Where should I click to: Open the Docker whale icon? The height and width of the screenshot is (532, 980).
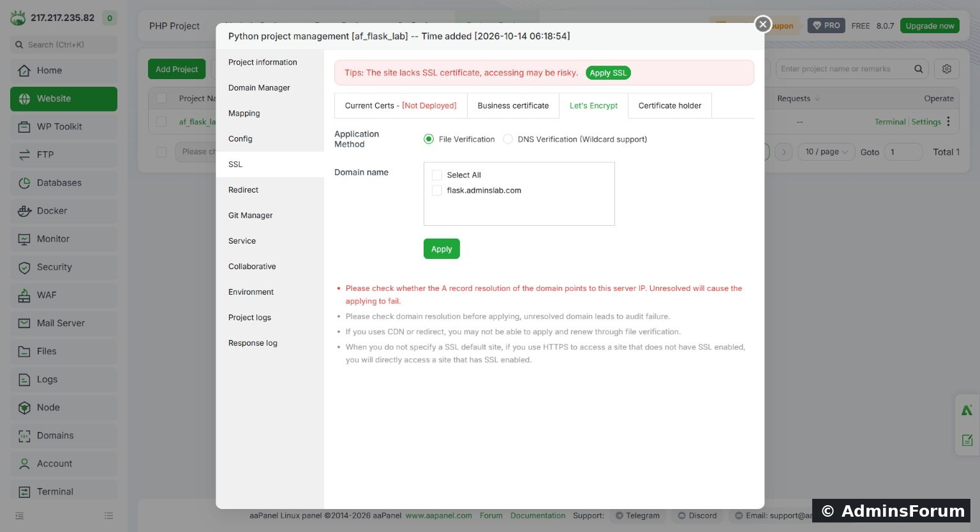[24, 211]
